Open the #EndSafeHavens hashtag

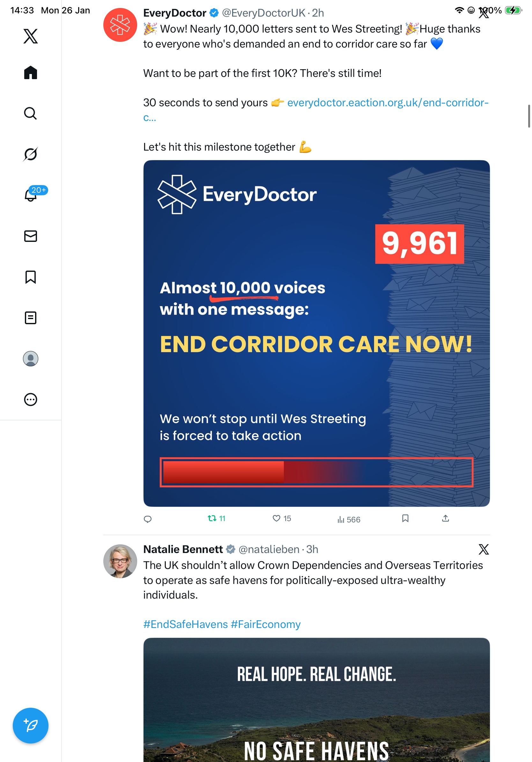185,624
